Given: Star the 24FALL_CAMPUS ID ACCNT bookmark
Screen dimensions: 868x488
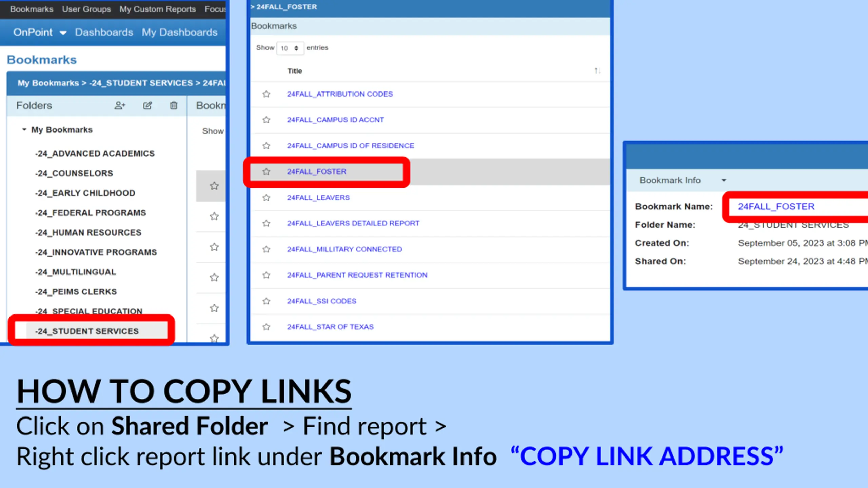Looking at the screenshot, I should pyautogui.click(x=267, y=120).
